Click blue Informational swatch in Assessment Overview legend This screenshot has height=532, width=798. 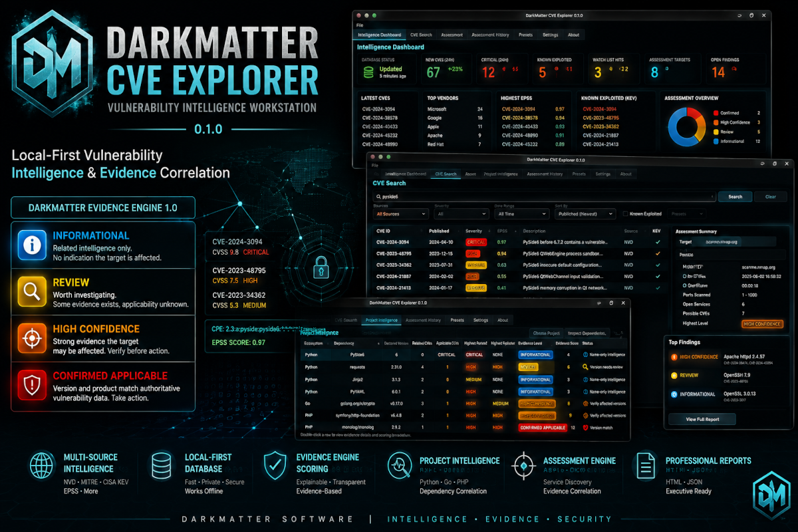pos(716,141)
